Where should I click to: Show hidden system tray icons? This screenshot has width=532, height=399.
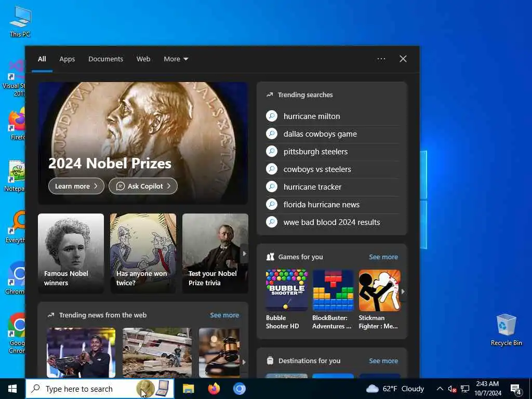(x=440, y=389)
